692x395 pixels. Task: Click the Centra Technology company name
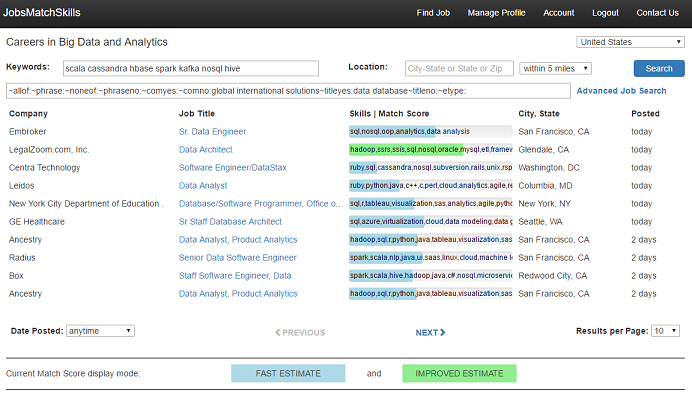(x=45, y=168)
